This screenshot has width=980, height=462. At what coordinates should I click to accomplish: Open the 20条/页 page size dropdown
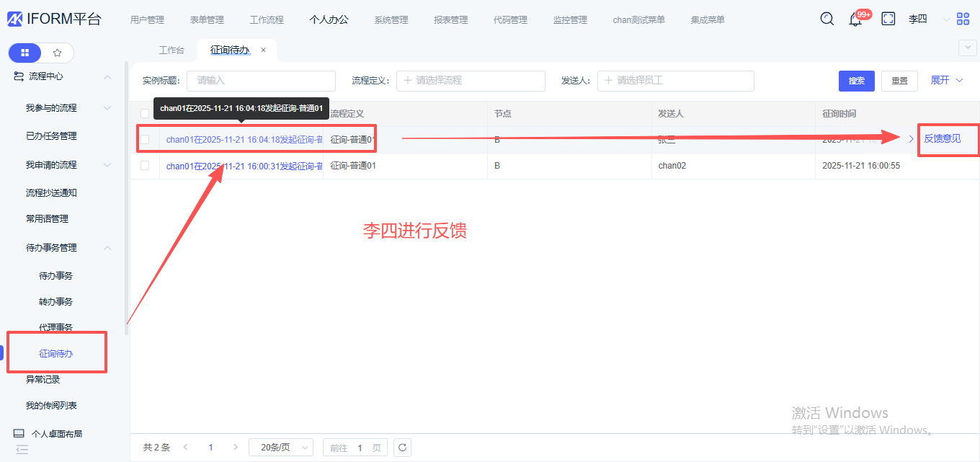pyautogui.click(x=280, y=448)
